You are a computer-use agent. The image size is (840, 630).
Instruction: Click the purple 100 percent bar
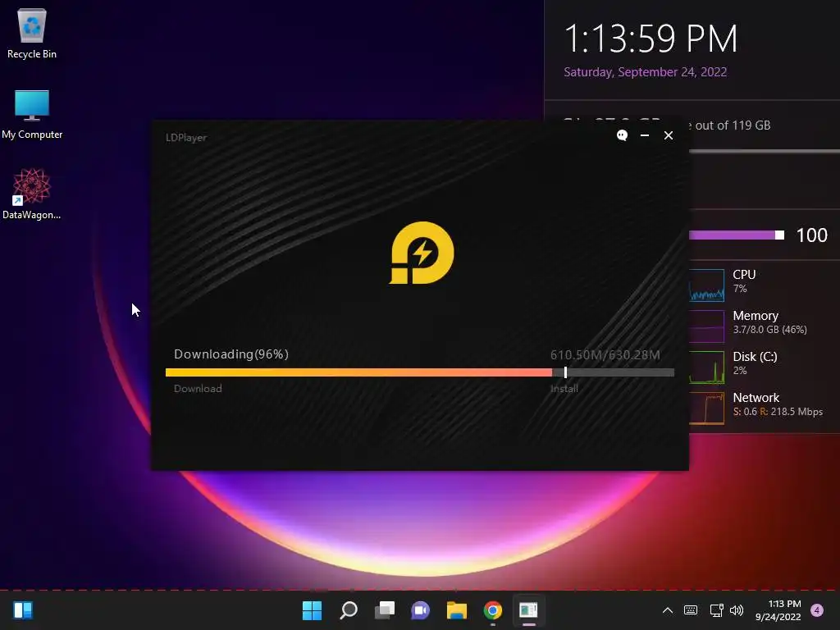736,235
